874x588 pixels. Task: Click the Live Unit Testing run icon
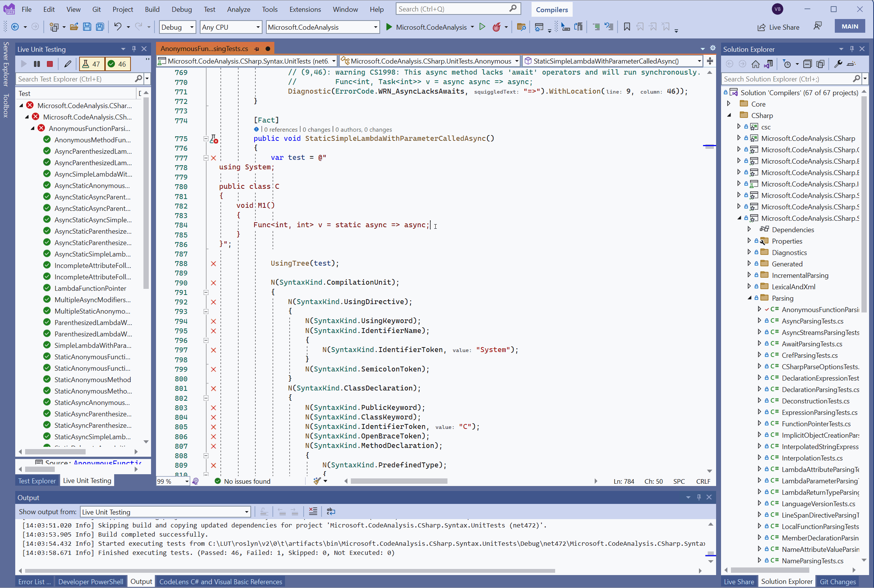coord(24,63)
